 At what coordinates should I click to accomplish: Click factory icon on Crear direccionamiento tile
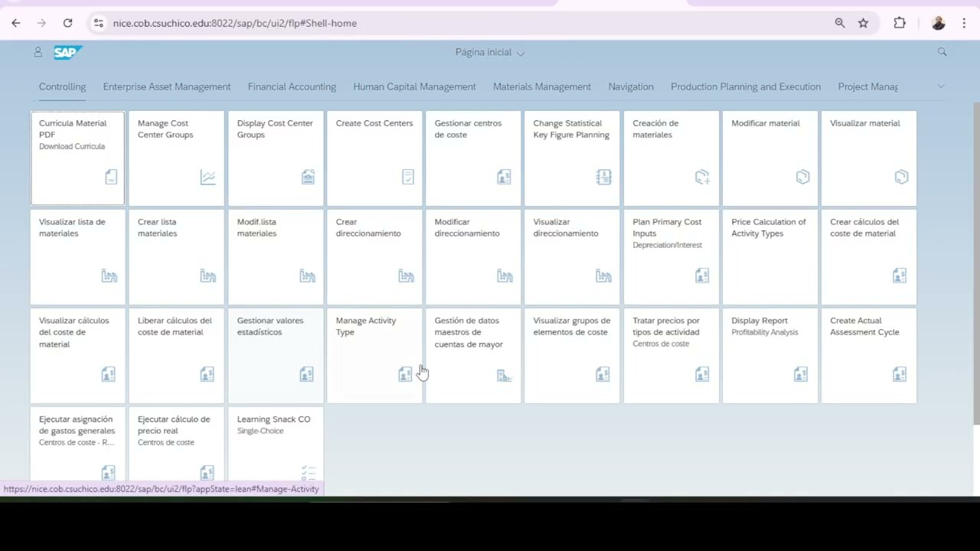point(407,276)
